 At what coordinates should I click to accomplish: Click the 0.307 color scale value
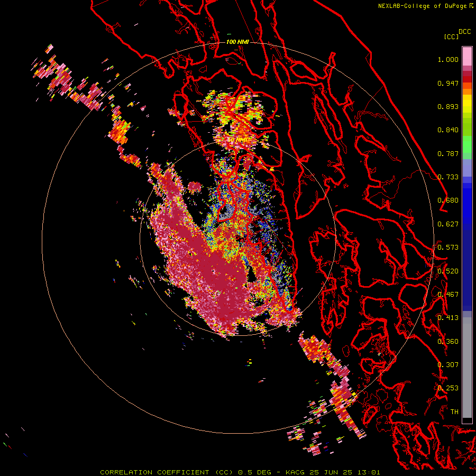coord(448,365)
